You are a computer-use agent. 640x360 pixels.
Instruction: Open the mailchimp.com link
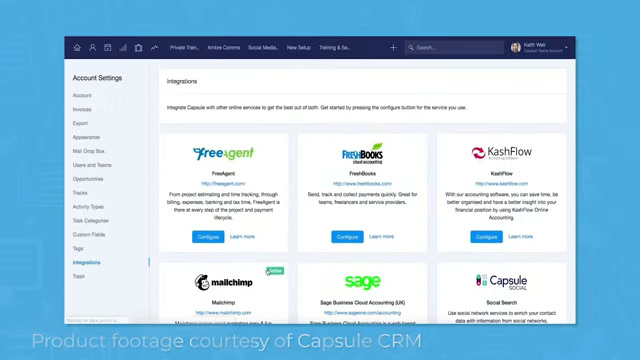tap(223, 313)
